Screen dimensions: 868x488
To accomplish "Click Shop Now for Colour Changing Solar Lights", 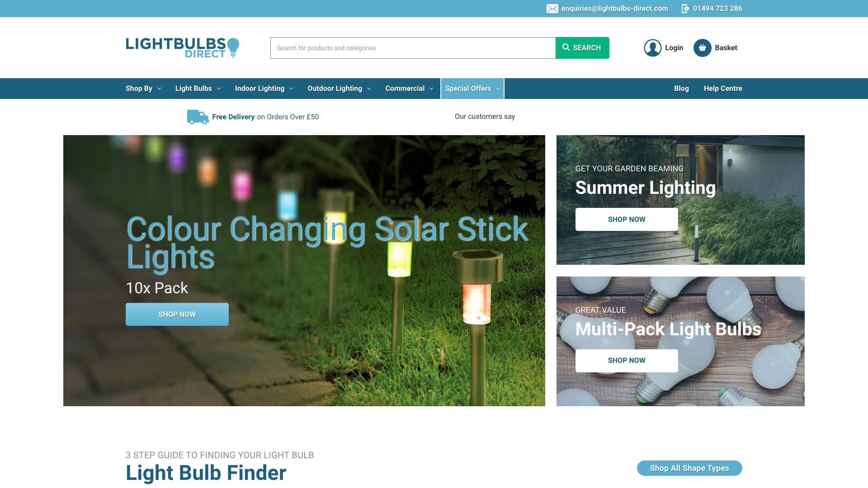I will 177,314.
